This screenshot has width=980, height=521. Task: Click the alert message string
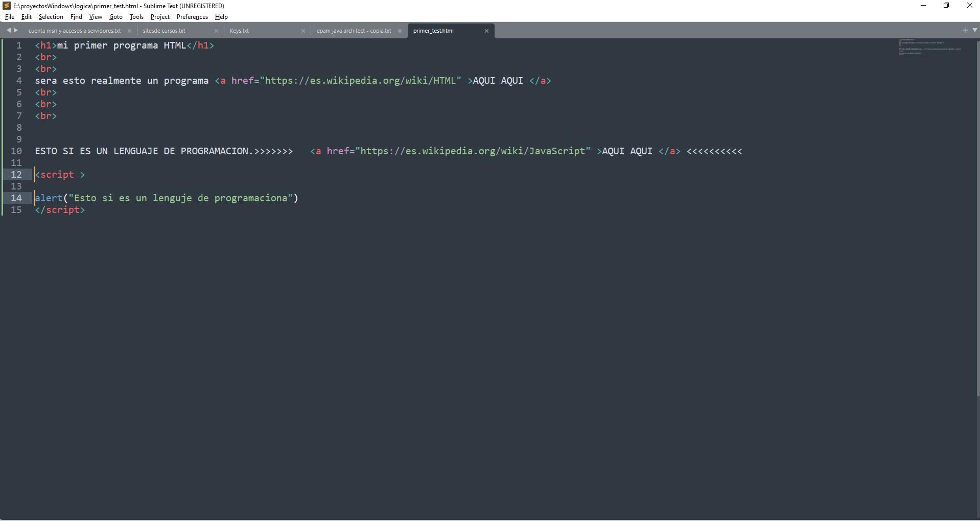click(181, 198)
